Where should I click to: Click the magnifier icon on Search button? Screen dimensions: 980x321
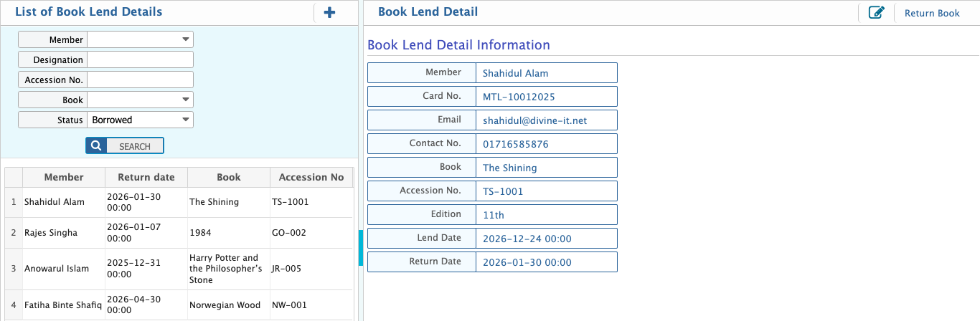95,146
